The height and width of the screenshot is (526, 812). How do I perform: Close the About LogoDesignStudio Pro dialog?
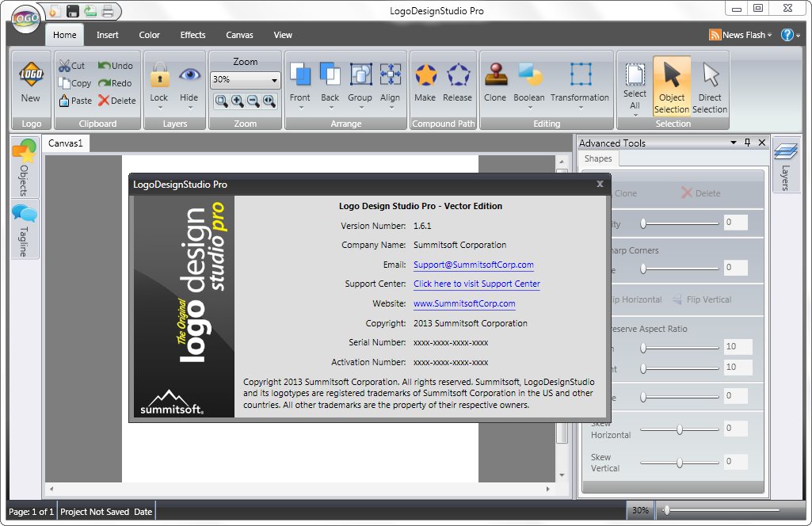click(x=600, y=184)
